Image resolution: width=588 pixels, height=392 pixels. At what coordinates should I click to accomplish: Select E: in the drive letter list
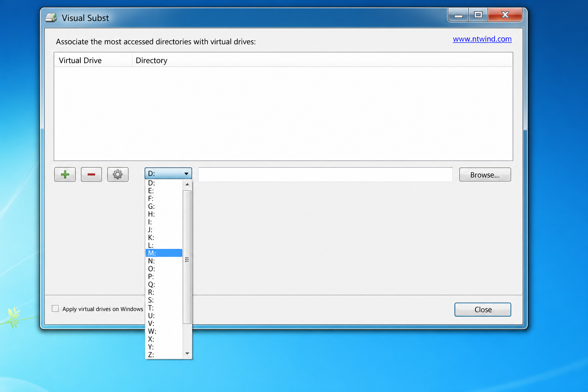point(164,191)
